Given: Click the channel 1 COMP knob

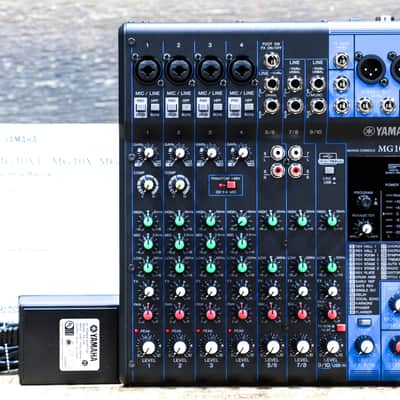Looking at the screenshot, I should [x=148, y=185].
